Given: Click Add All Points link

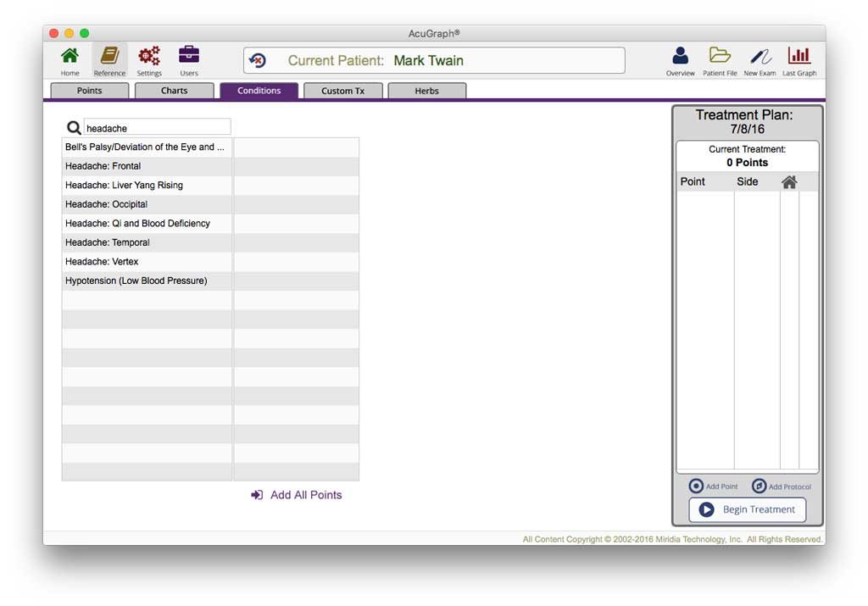Looking at the screenshot, I should point(306,495).
